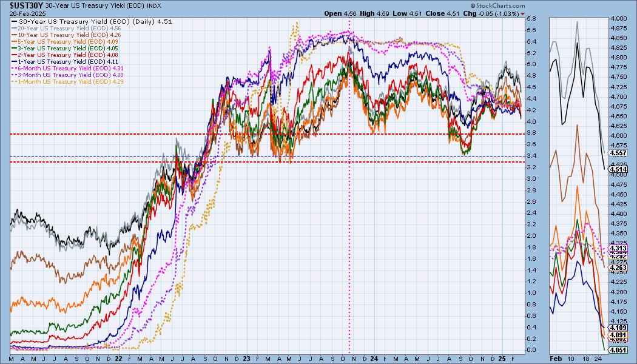The height and width of the screenshot is (364, 637).
Task: Click the 4.900 label on zoom panel axis
Action: (618, 19)
